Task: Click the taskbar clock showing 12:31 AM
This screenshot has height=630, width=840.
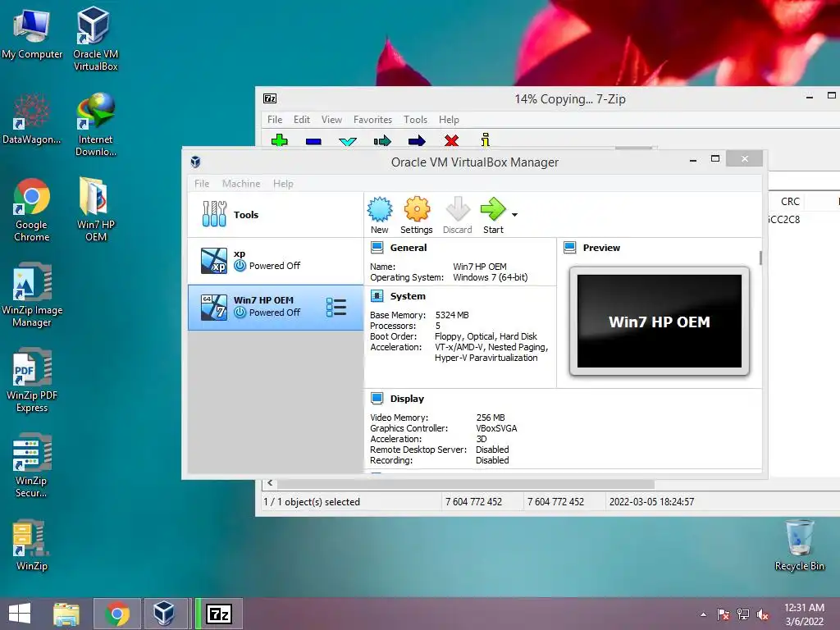Action: 804,614
